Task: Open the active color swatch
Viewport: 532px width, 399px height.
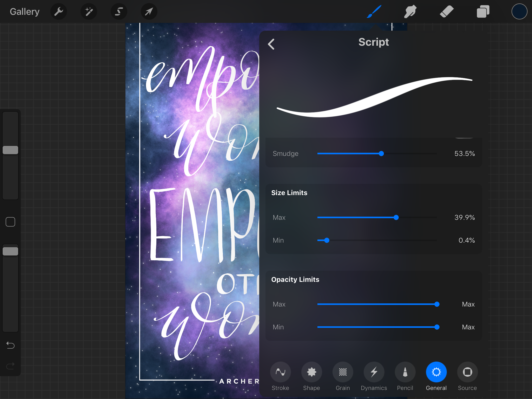Action: coord(520,12)
